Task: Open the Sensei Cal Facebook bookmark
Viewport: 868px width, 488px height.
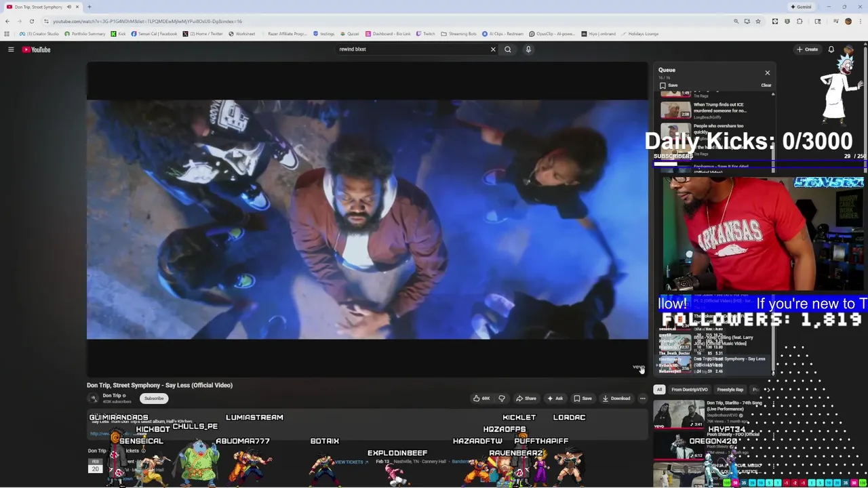Action: [154, 34]
